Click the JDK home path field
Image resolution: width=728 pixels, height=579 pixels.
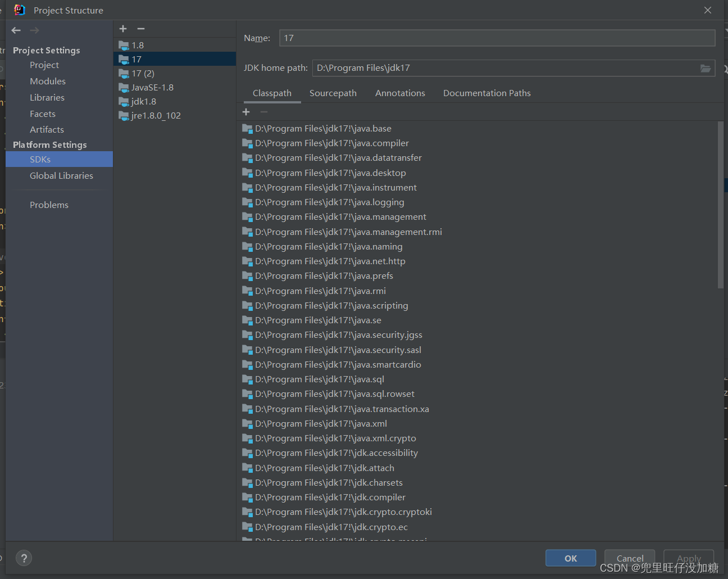pyautogui.click(x=506, y=68)
